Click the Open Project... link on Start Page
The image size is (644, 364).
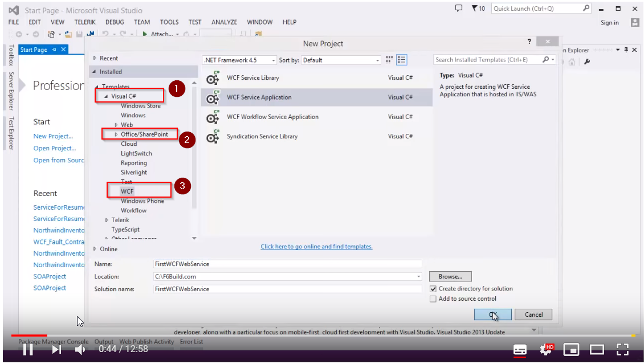click(x=55, y=148)
